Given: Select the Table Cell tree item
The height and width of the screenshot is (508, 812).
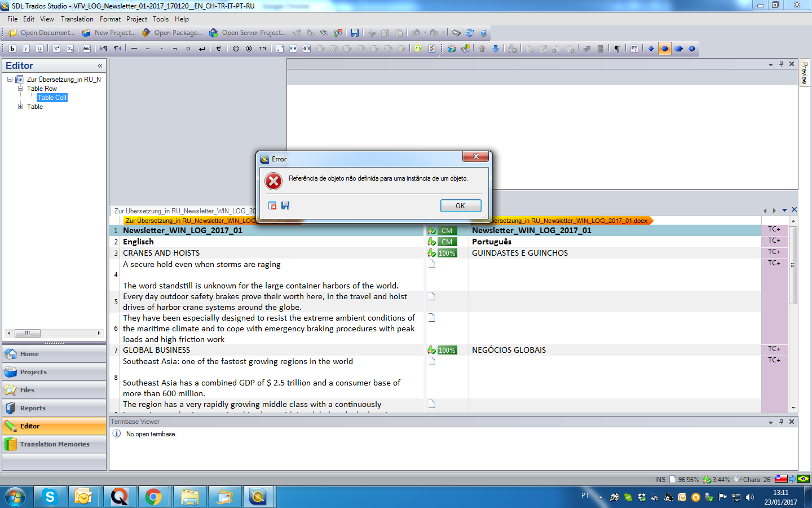Looking at the screenshot, I should pyautogui.click(x=52, y=98).
